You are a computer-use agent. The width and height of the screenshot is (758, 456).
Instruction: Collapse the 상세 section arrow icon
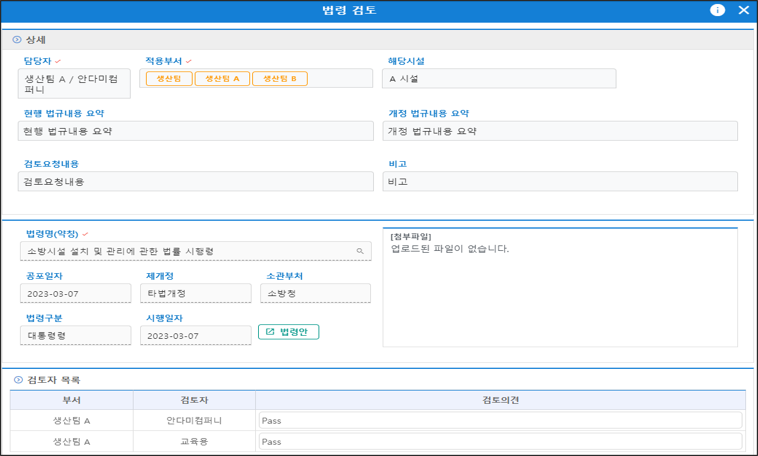click(17, 40)
